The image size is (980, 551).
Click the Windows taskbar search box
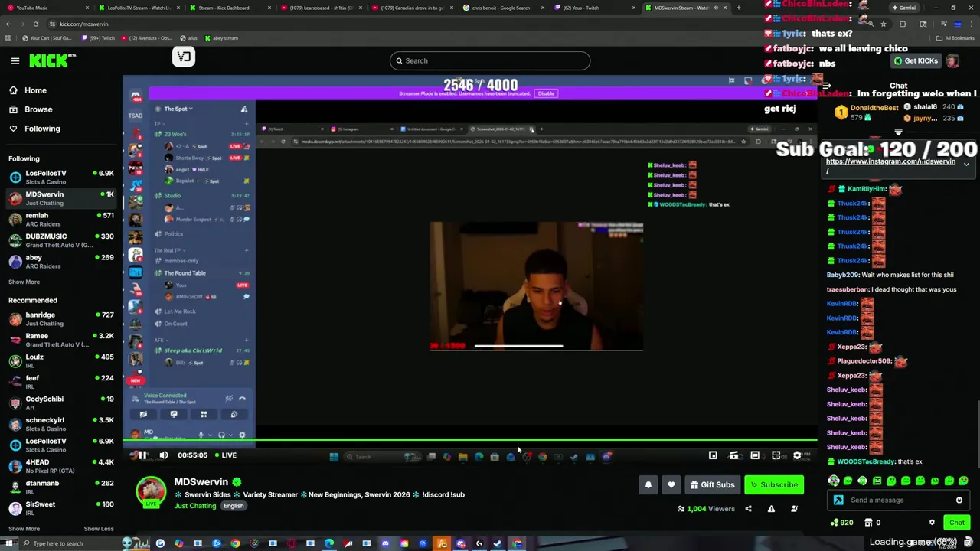pos(69,543)
